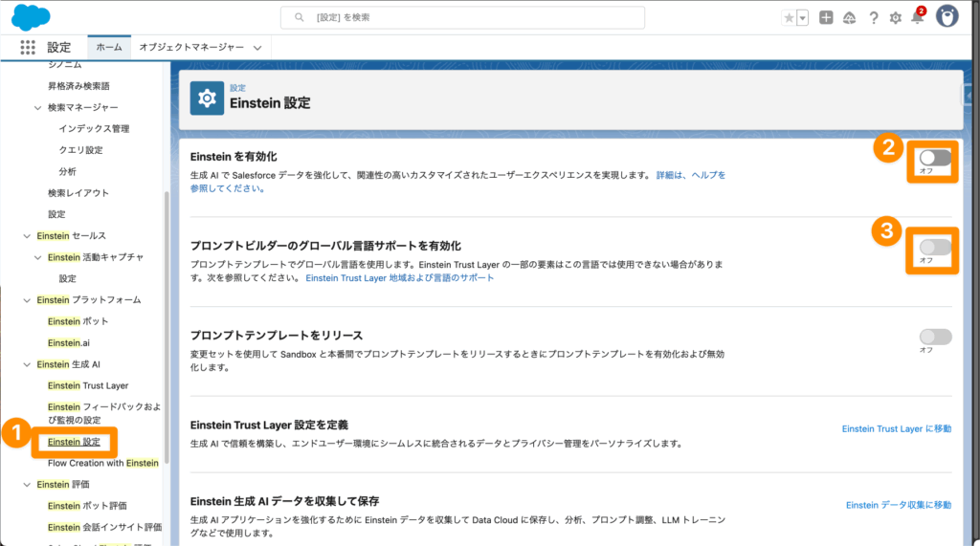The width and height of the screenshot is (980, 546).
Task: Collapse the Einstein 活動キャプチャ tree node
Action: tap(37, 257)
